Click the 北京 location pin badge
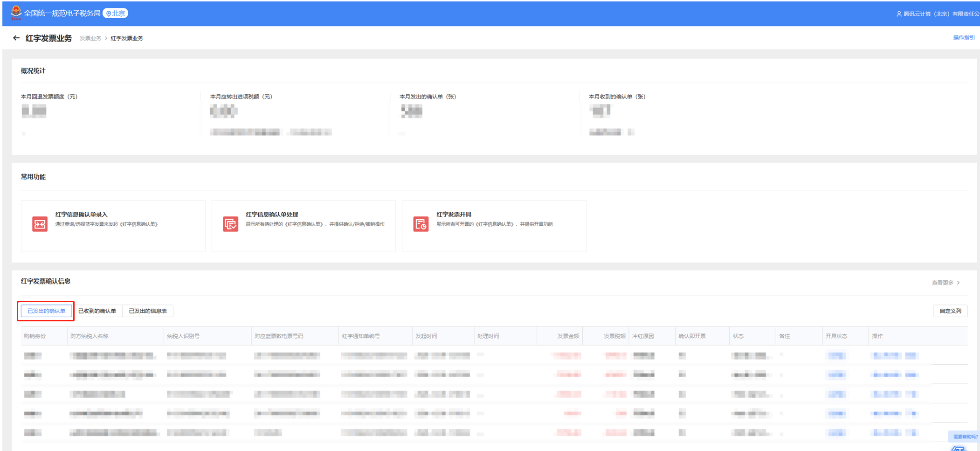Viewport: 980px width, 451px height. tap(115, 14)
